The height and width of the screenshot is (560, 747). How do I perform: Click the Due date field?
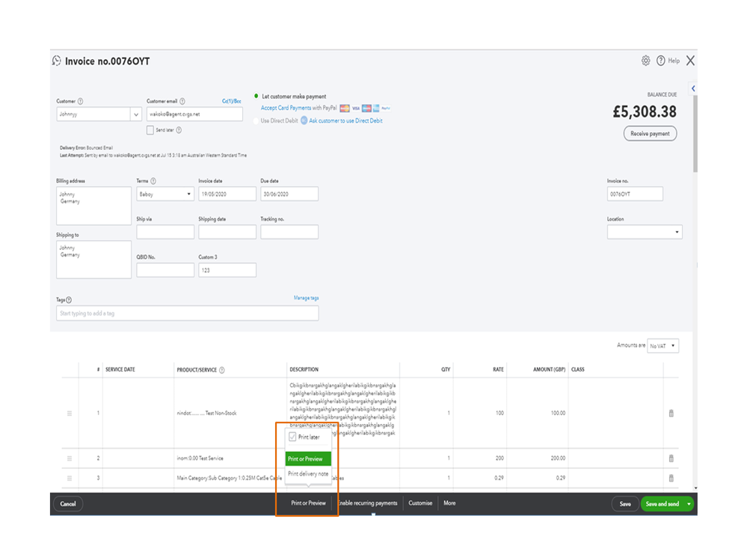(289, 194)
